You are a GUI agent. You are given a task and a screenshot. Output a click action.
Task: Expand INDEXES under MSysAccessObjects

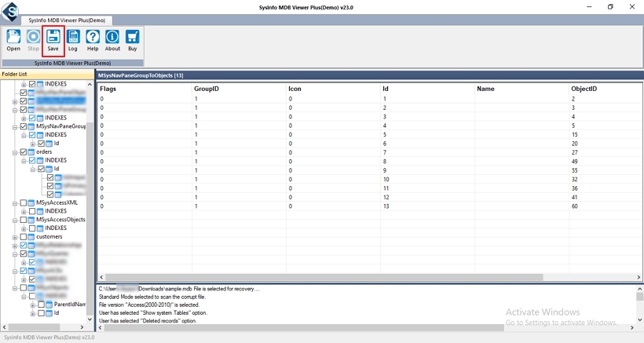(24, 228)
